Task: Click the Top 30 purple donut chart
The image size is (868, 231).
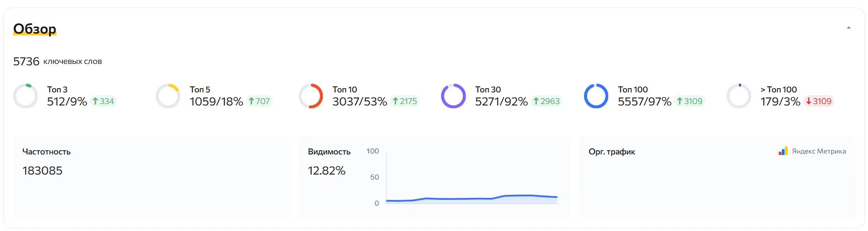Action: 453,96
